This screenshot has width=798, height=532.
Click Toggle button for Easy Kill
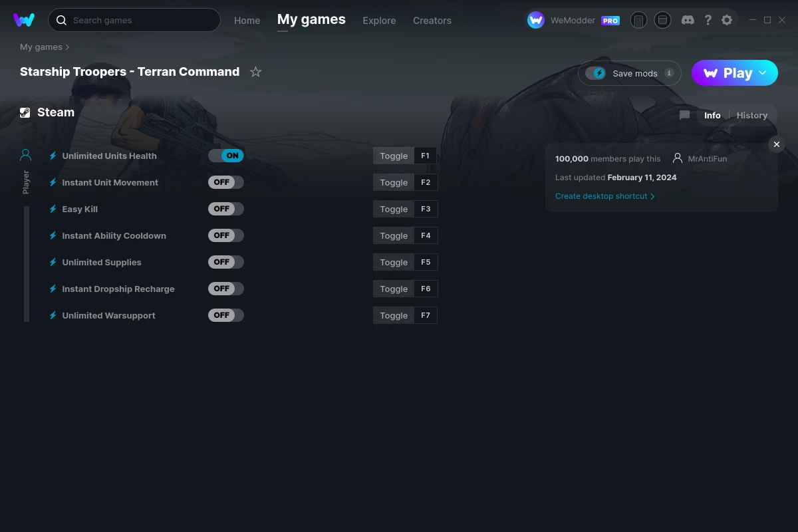[394, 209]
